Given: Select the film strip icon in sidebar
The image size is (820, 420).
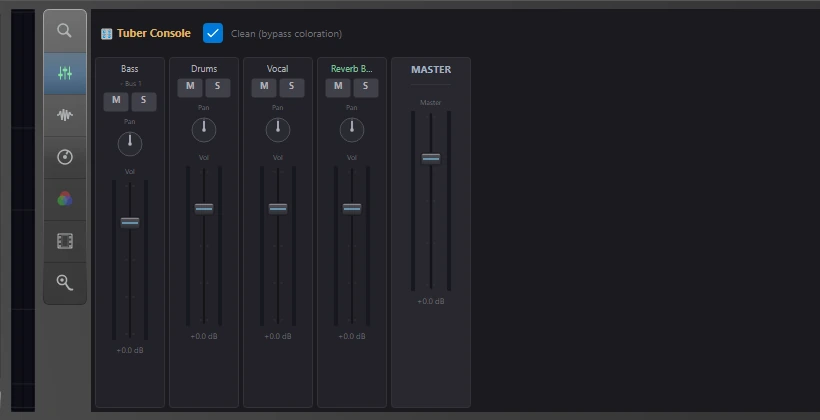Looking at the screenshot, I should (x=65, y=241).
